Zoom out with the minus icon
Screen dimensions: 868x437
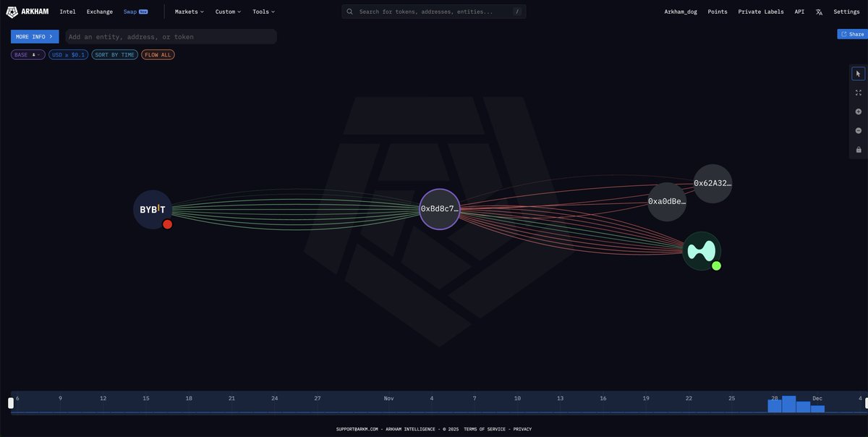[859, 131]
